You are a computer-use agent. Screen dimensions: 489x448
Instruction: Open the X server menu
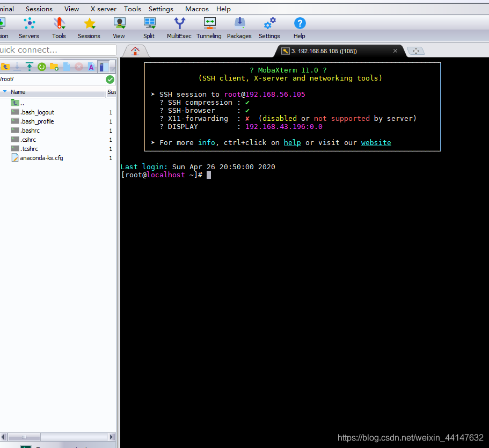104,9
